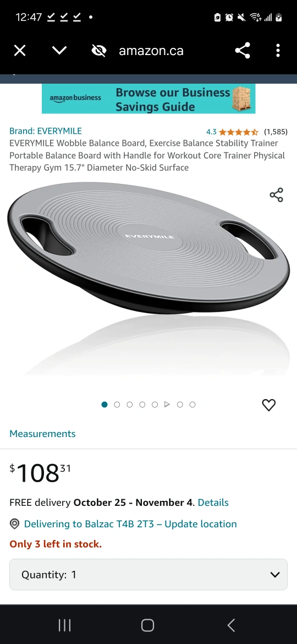The width and height of the screenshot is (297, 644).
Task: Select the last image carousel dot
Action: pos(193,405)
